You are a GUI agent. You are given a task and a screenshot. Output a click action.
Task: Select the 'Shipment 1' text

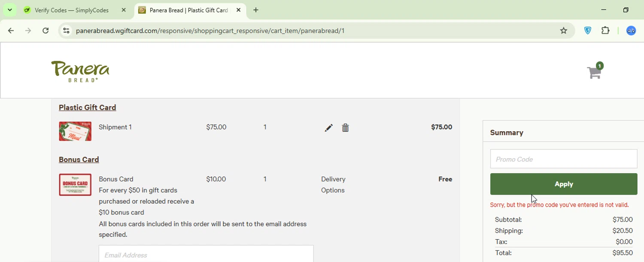pyautogui.click(x=115, y=127)
